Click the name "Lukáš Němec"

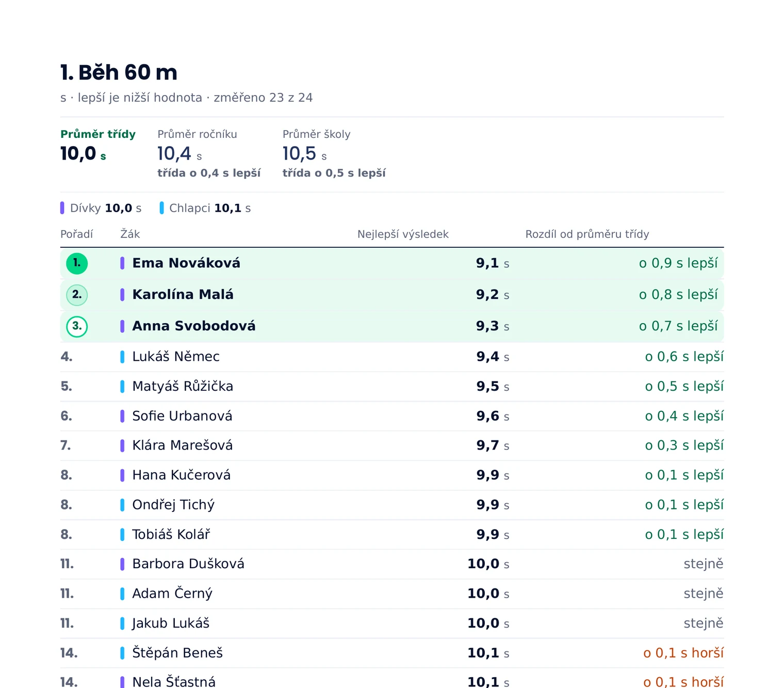pyautogui.click(x=176, y=357)
